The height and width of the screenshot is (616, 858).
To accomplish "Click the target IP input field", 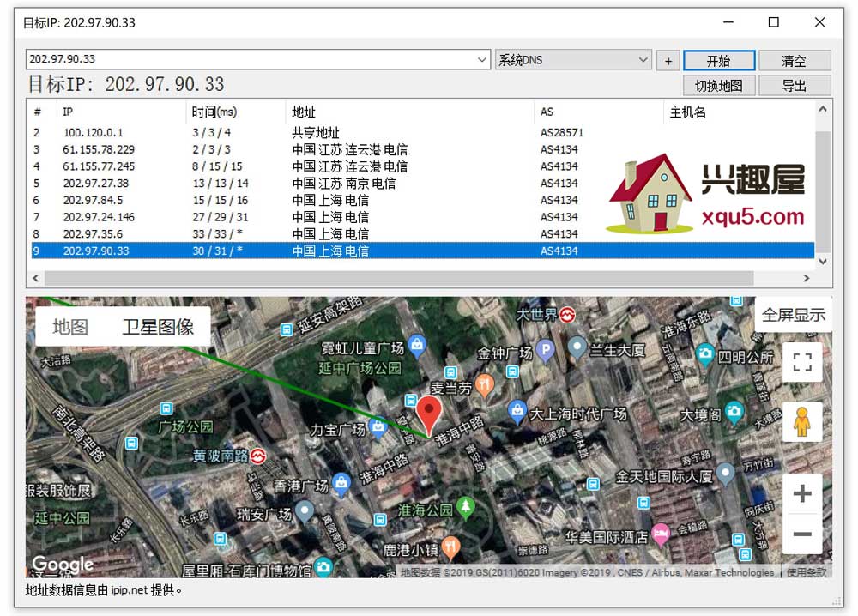I will (251, 59).
